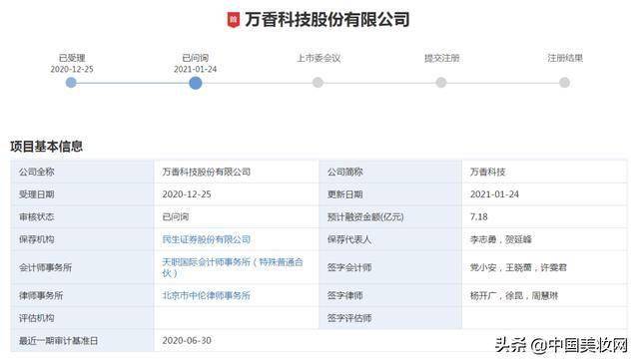Screen dimensions: 639x364
Task: Click the 保荐代表人 label cell
Action: point(390,239)
